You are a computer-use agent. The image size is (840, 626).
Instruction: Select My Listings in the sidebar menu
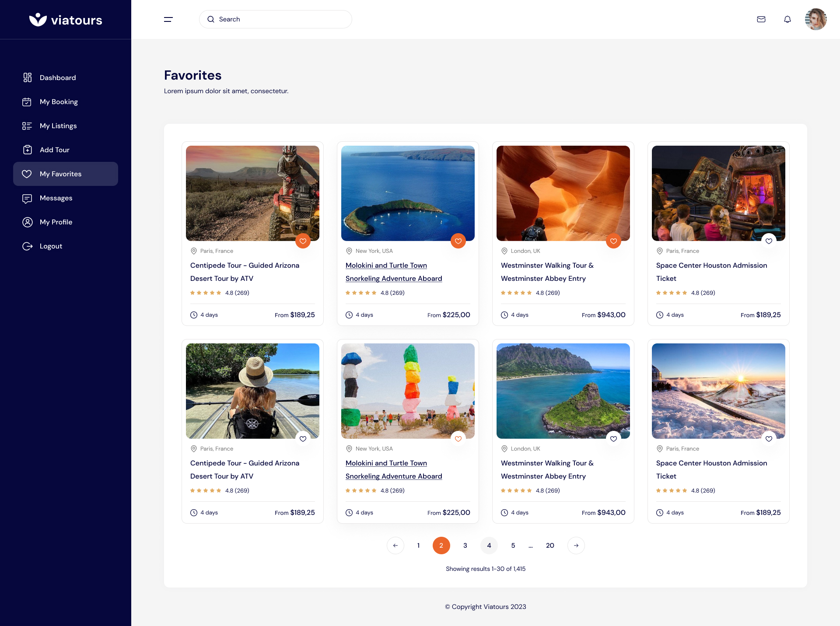[59, 126]
